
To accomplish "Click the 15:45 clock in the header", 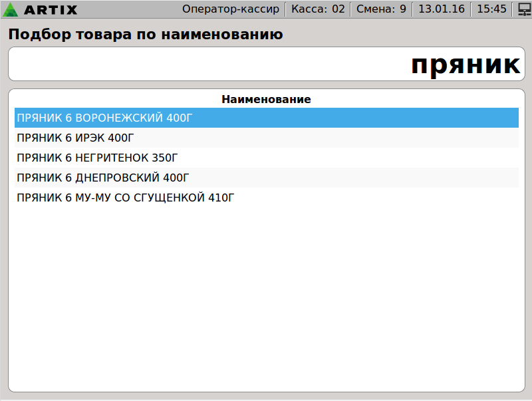I will pos(491,9).
